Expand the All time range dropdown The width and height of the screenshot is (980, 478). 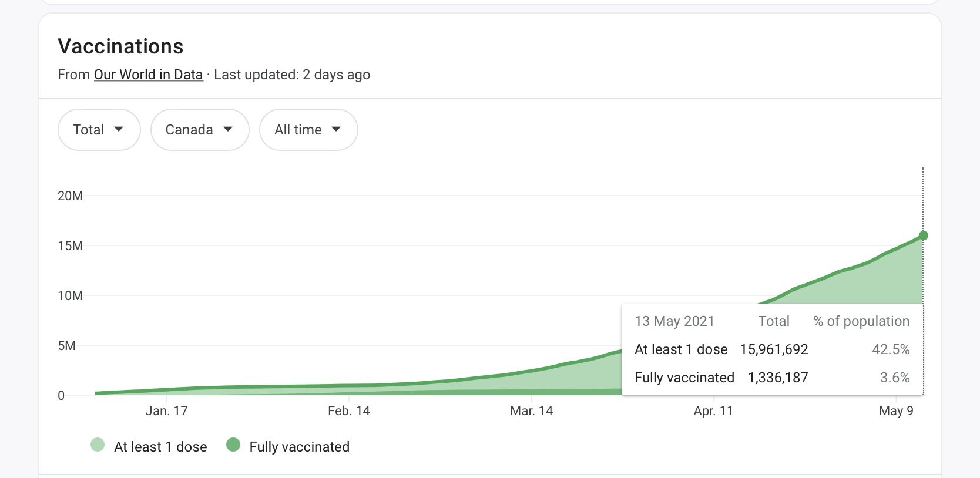tap(308, 130)
